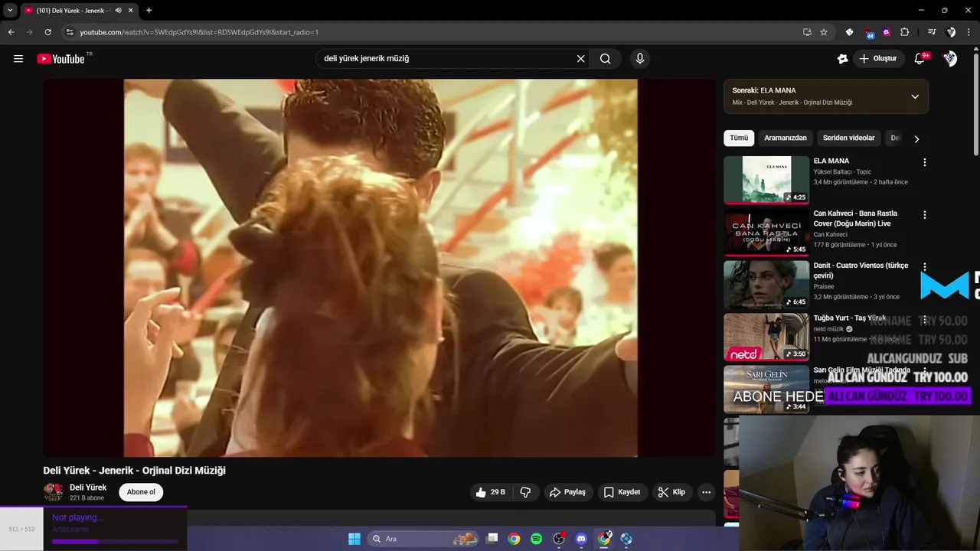Click the purple progress bar in the Not playing widget
This screenshot has width=980, height=551.
[115, 542]
